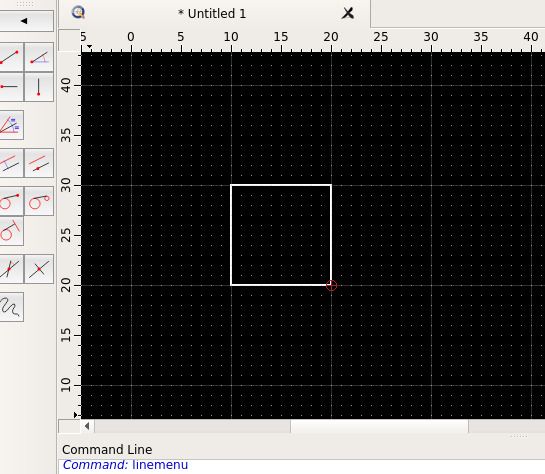Click the drawing icon on the Untitled tab
545x474 pixels.
pyautogui.click(x=79, y=13)
